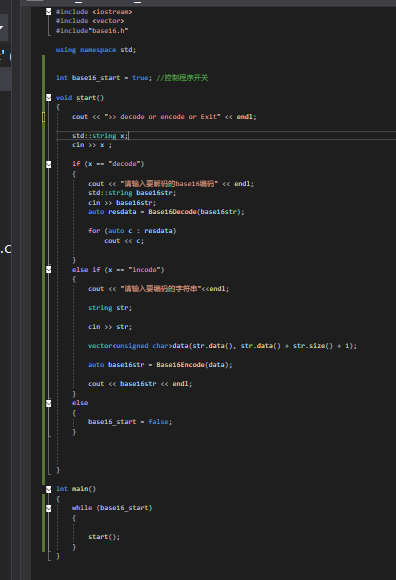The width and height of the screenshot is (396, 580).
Task: Click the 'cin >> base16str;' line
Action: pyautogui.click(x=122, y=203)
